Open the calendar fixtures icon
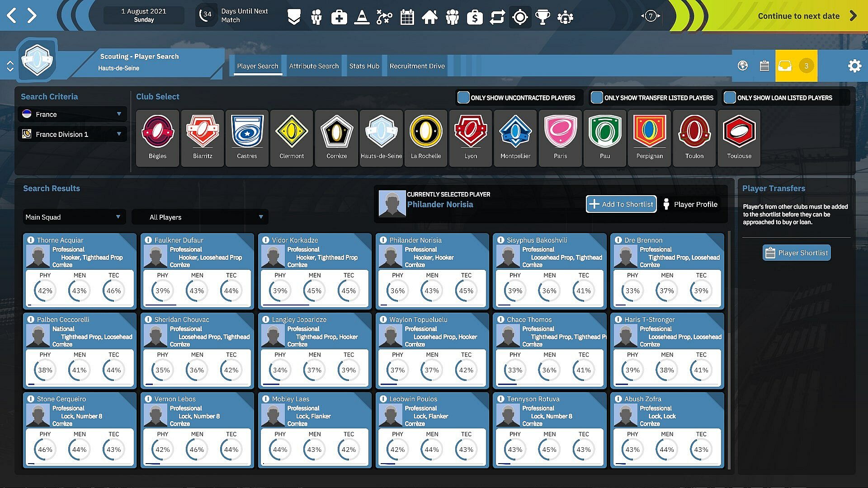 point(407,17)
